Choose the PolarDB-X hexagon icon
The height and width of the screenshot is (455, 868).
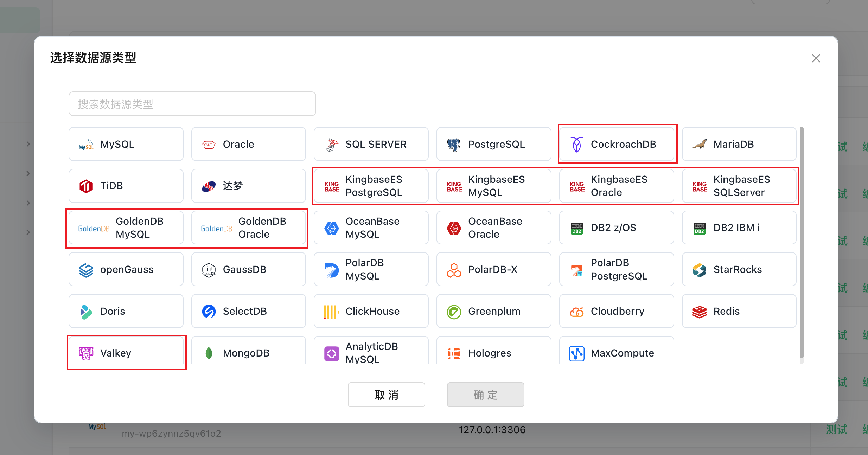click(454, 270)
